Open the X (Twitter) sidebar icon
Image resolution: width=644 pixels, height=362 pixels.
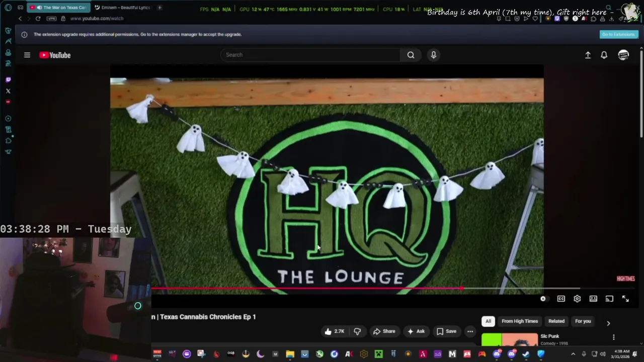(x=8, y=91)
